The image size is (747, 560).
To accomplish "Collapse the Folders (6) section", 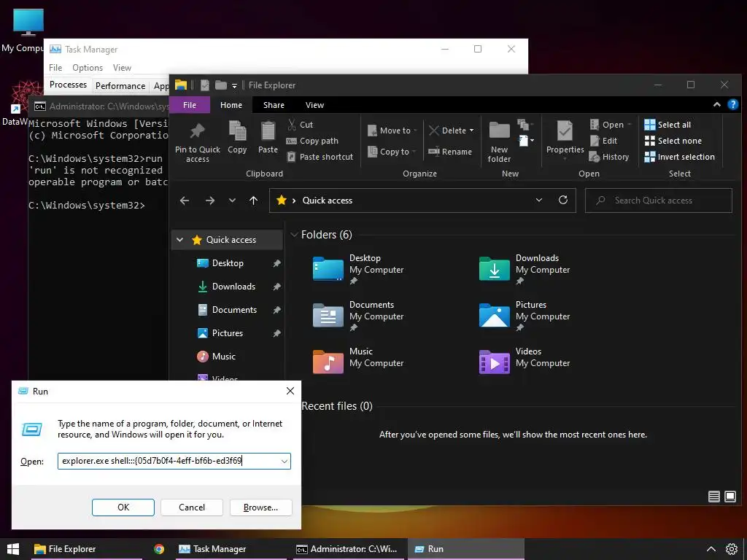I will [295, 235].
